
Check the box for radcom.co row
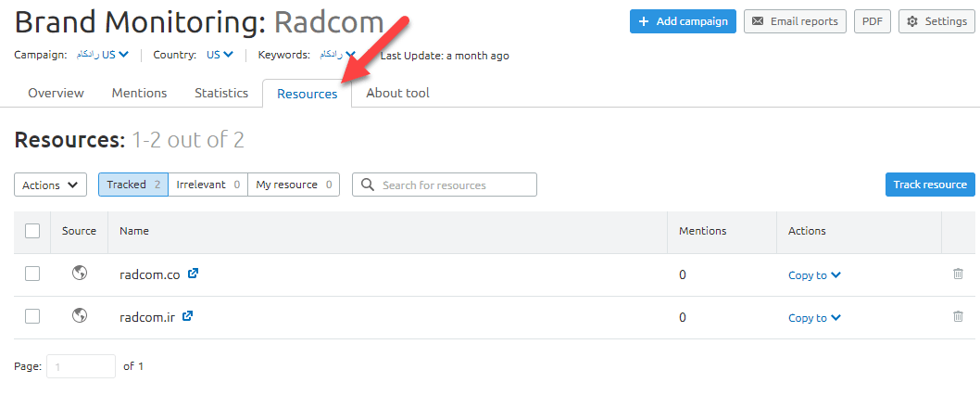(32, 274)
